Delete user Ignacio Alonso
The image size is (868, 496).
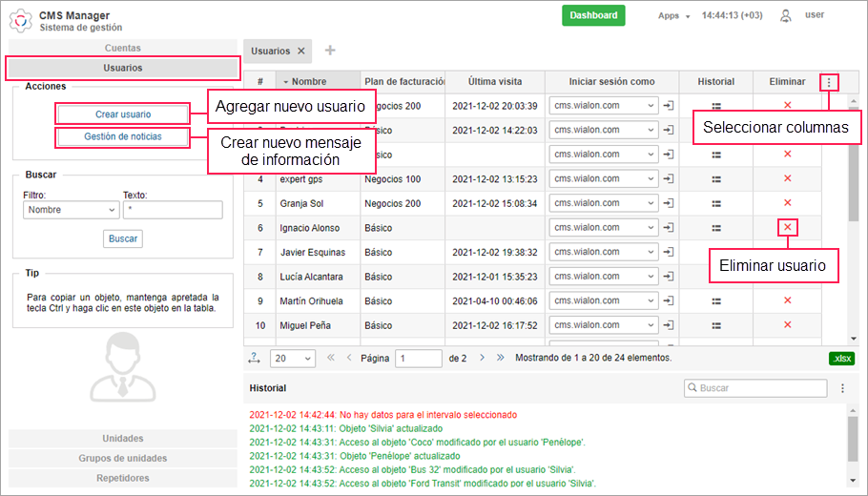click(x=788, y=227)
